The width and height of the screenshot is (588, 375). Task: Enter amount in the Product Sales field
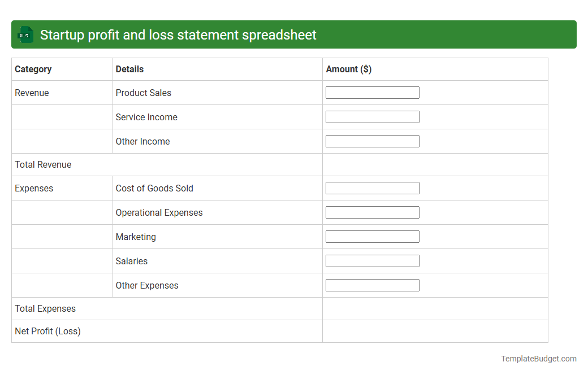pos(372,92)
